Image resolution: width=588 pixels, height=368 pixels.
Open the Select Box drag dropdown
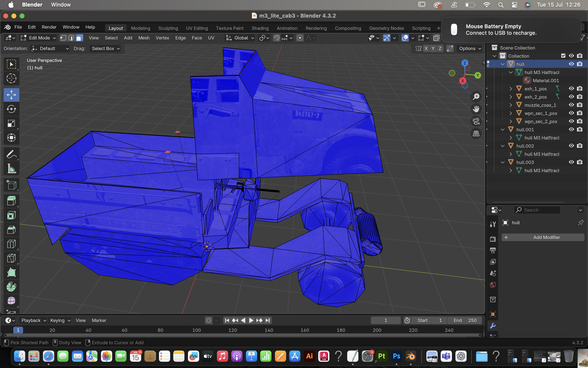coord(105,48)
